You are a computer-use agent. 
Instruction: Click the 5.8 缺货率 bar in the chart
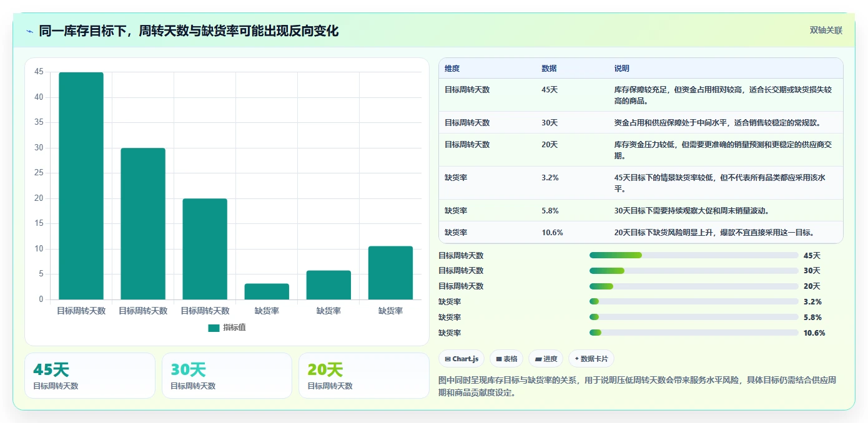tap(328, 285)
